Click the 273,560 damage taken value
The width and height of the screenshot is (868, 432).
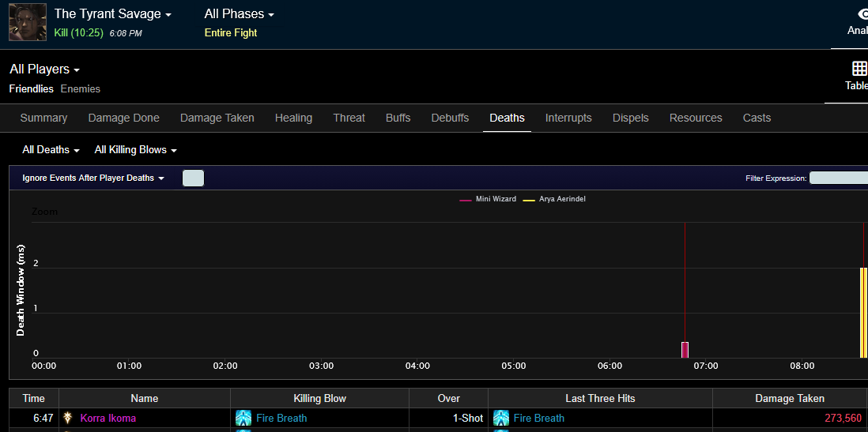[843, 418]
